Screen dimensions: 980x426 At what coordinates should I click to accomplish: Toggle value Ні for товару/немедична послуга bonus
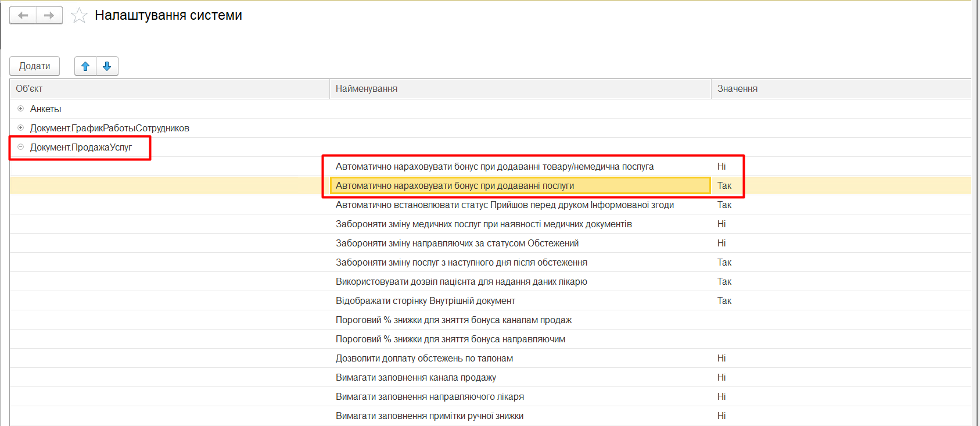point(721,167)
